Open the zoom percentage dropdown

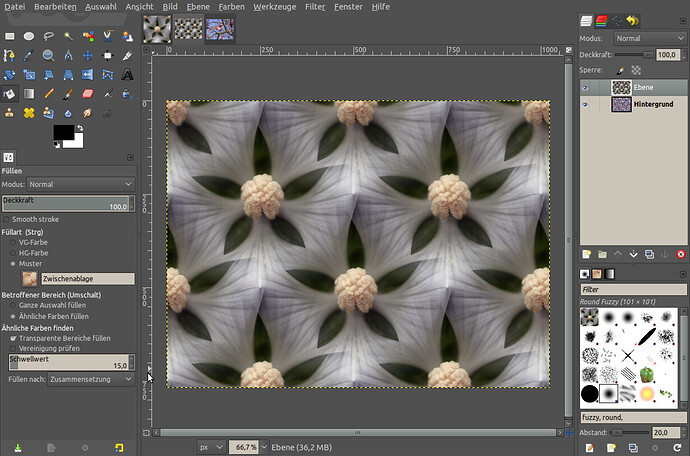point(263,446)
